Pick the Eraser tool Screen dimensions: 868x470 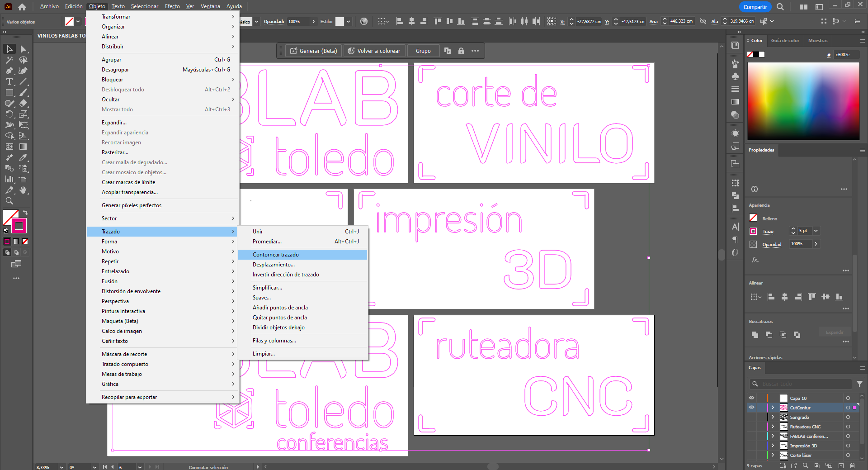tap(24, 103)
